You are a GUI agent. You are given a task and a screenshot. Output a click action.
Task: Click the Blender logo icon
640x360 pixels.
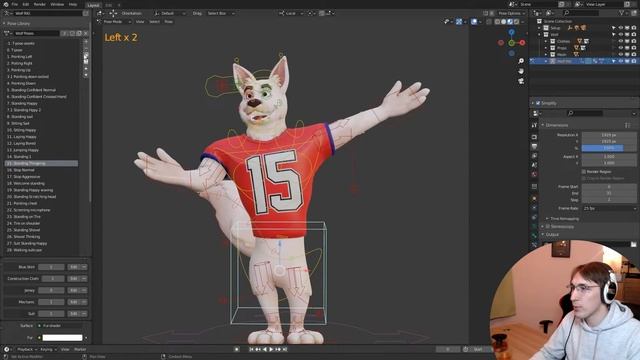click(6, 4)
